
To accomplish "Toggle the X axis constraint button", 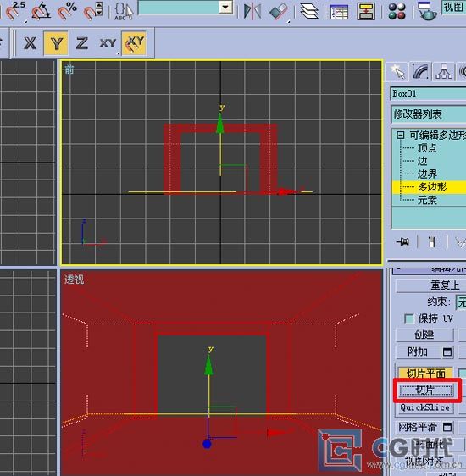I will click(x=30, y=43).
